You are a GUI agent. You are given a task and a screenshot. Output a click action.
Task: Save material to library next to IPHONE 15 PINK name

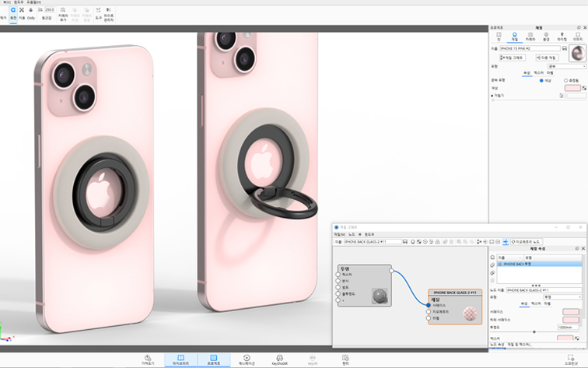click(x=565, y=48)
